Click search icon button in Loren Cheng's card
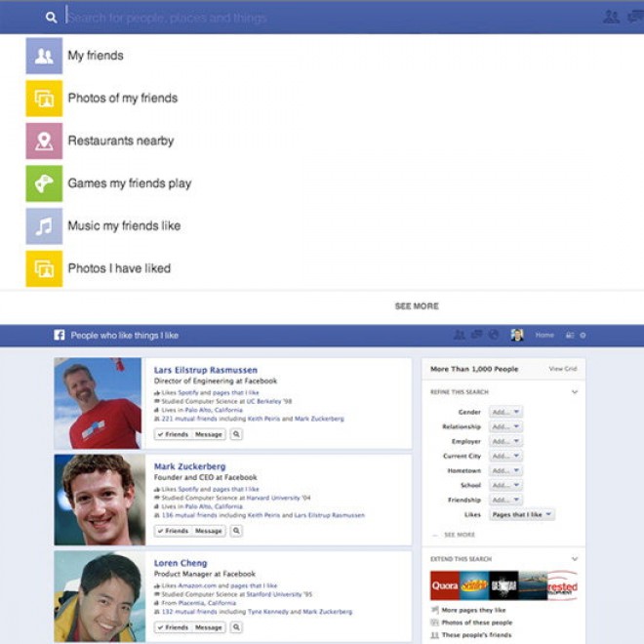Image resolution: width=644 pixels, height=644 pixels. (x=236, y=627)
